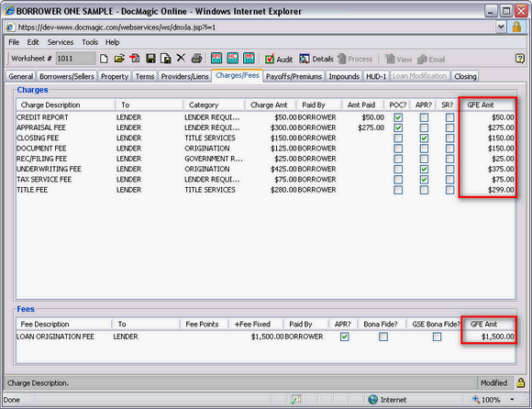Click the Email toolbar button
Image resolution: width=532 pixels, height=409 pixels.
pyautogui.click(x=431, y=60)
